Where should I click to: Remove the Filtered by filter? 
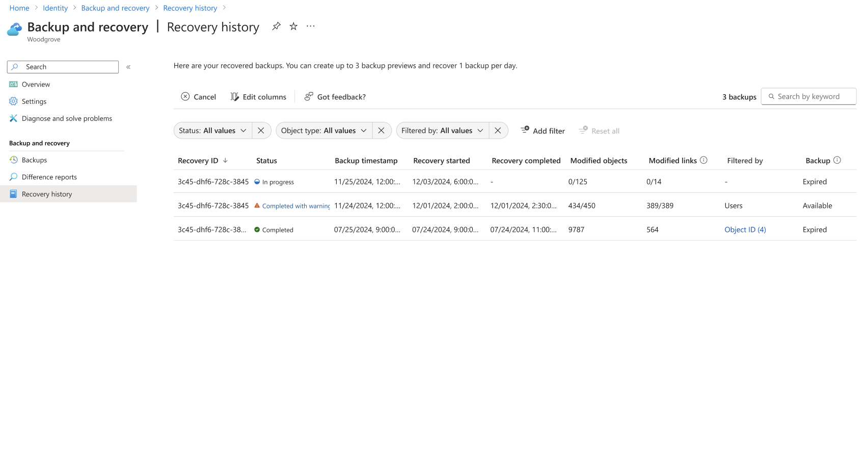point(498,130)
